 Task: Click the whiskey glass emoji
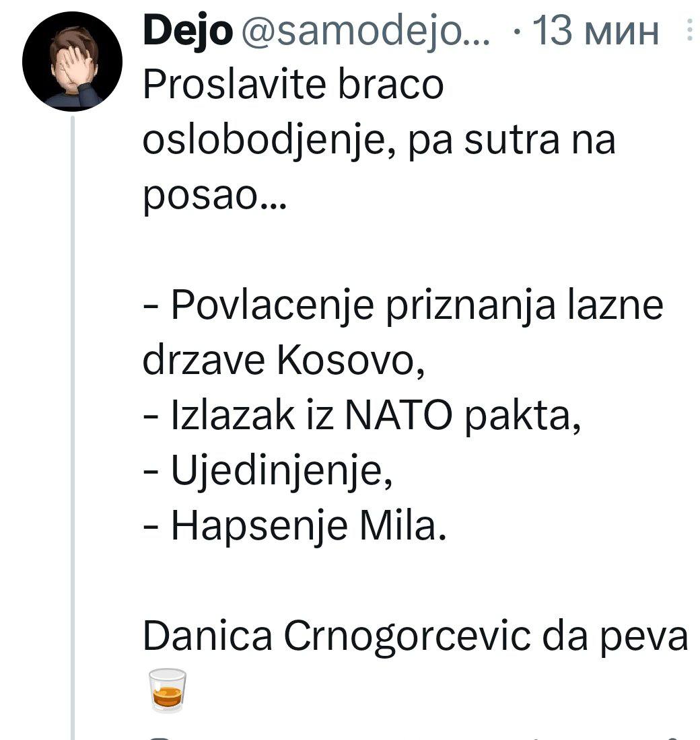click(167, 690)
